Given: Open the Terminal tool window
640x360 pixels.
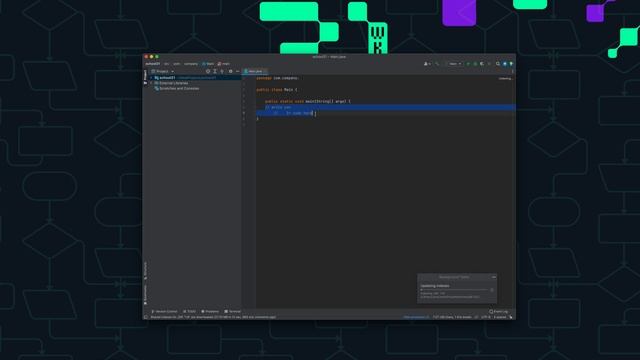Looking at the screenshot, I should 233,311.
